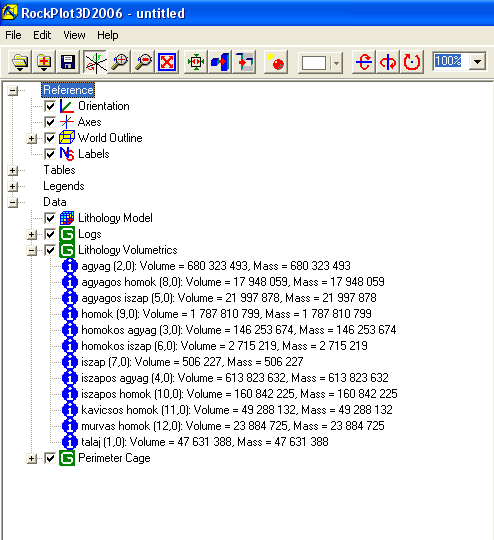The width and height of the screenshot is (494, 540).
Task: Open the background color dropdown arrow
Action: (336, 63)
